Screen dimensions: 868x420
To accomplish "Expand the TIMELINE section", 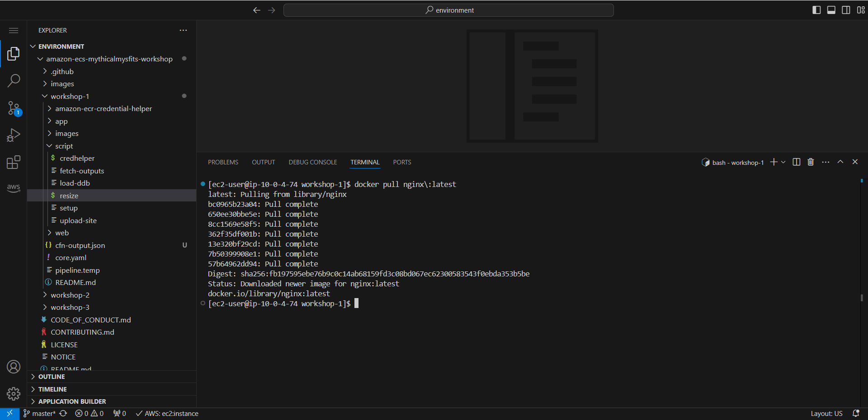I will pyautogui.click(x=112, y=389).
